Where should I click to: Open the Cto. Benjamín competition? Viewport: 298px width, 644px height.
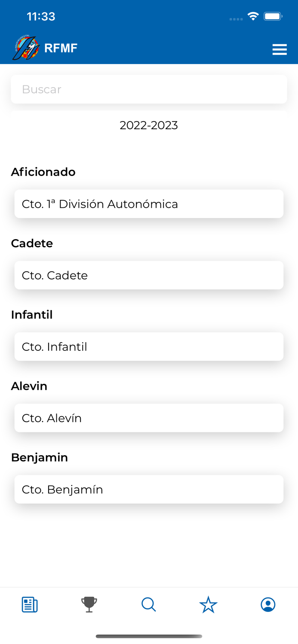click(x=149, y=489)
